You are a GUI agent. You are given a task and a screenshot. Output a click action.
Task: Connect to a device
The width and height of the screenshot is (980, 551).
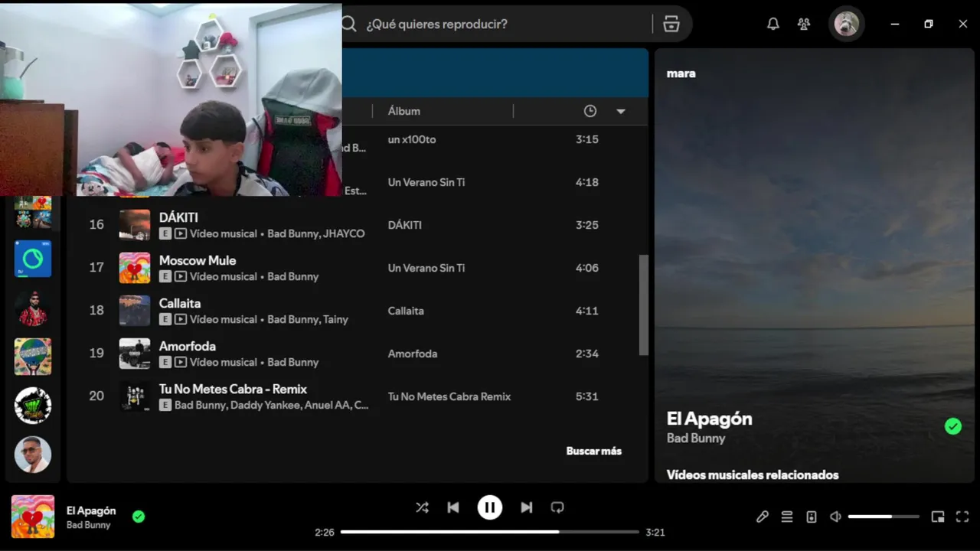(812, 517)
